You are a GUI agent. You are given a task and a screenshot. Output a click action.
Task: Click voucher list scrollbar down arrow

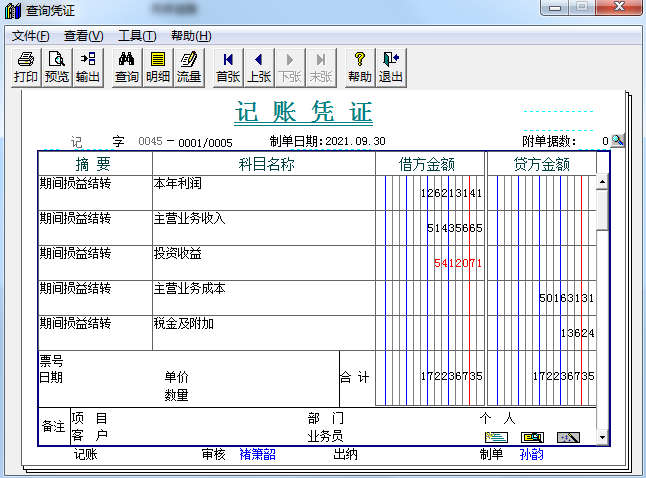[602, 438]
